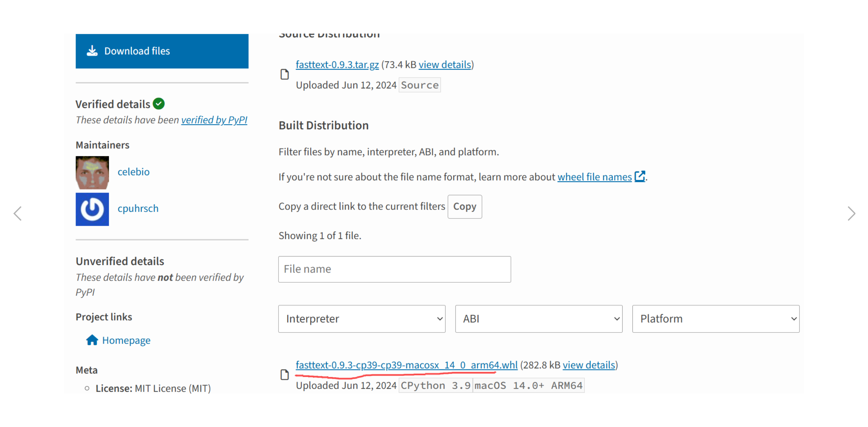Open the Interpreter filter dropdown
Image resolution: width=868 pixels, height=427 pixels.
(361, 318)
